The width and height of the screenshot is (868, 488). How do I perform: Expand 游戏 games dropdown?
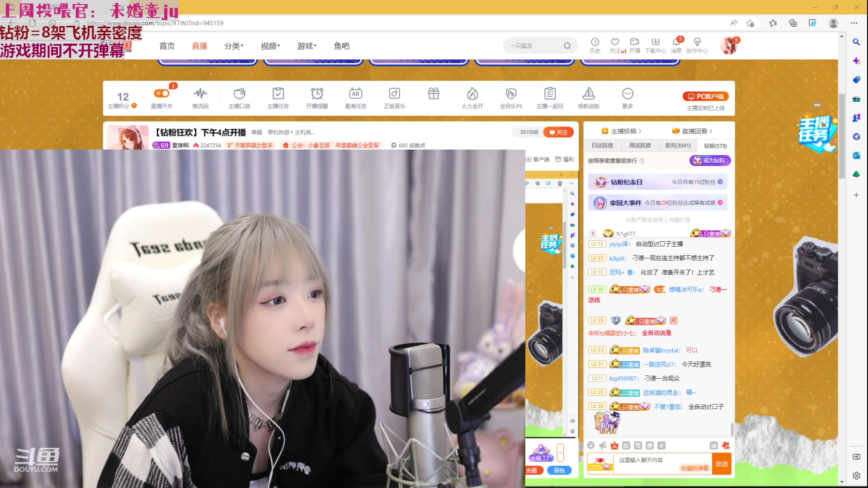coord(307,46)
